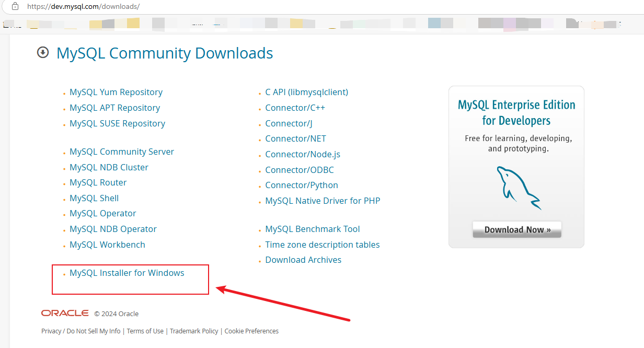Open Trademark Policy footer link
Image resolution: width=644 pixels, height=348 pixels.
tap(194, 331)
